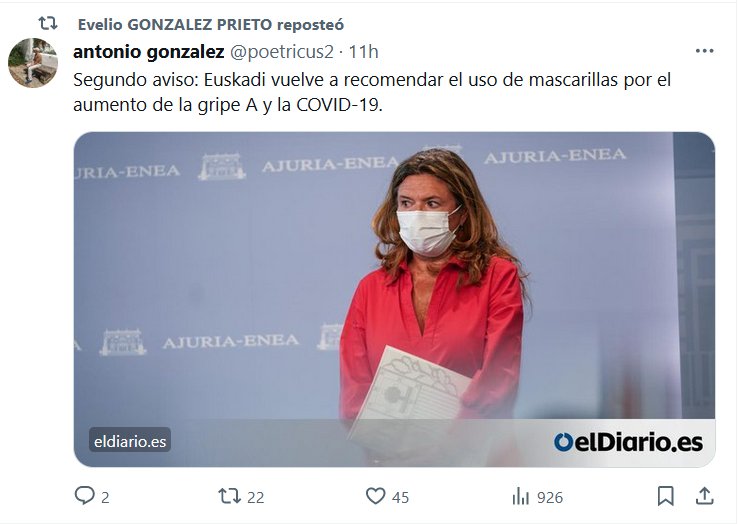The image size is (738, 524).
Task: Click the 22 reposts count
Action: pos(256,497)
